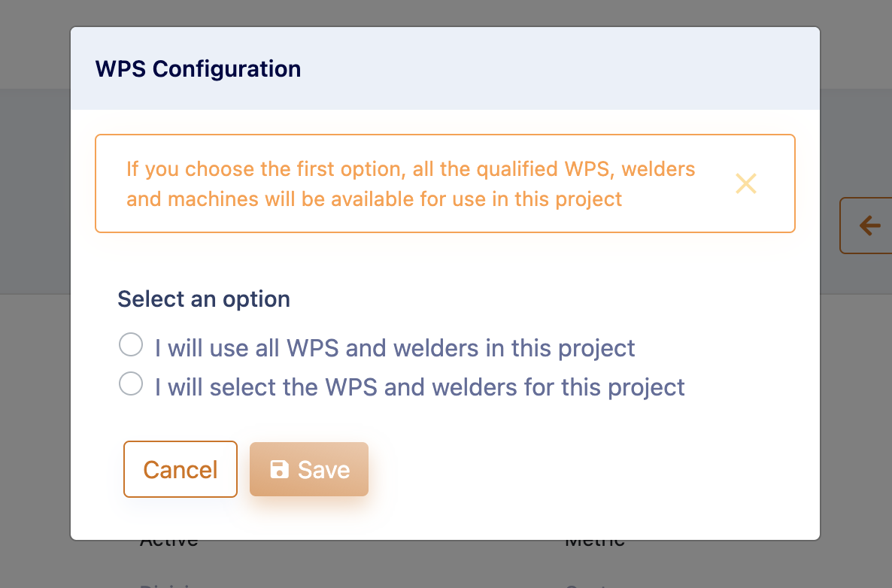Click the 'Select an option' heading
This screenshot has height=588, width=892.
204,299
